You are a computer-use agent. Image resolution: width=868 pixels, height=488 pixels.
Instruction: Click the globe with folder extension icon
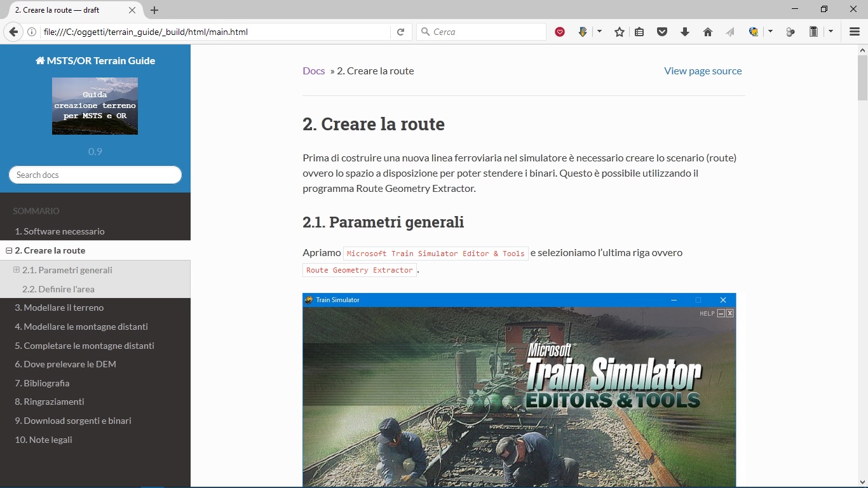click(x=754, y=32)
